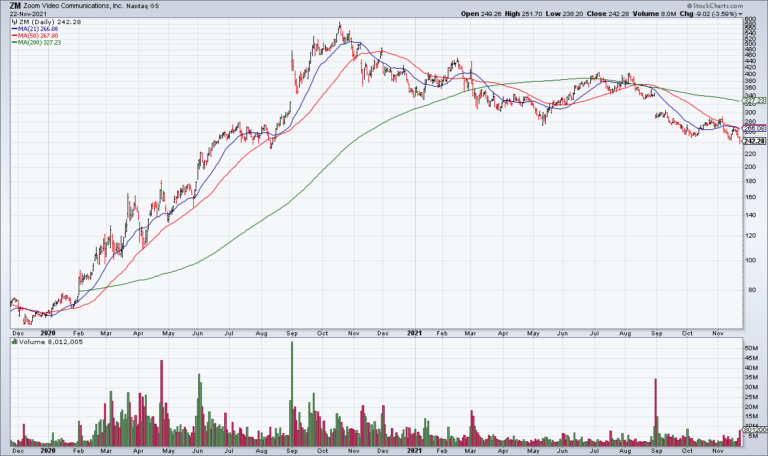768x456 pixels.
Task: Click the 22-Nov-2021 date label
Action: [x=27, y=14]
